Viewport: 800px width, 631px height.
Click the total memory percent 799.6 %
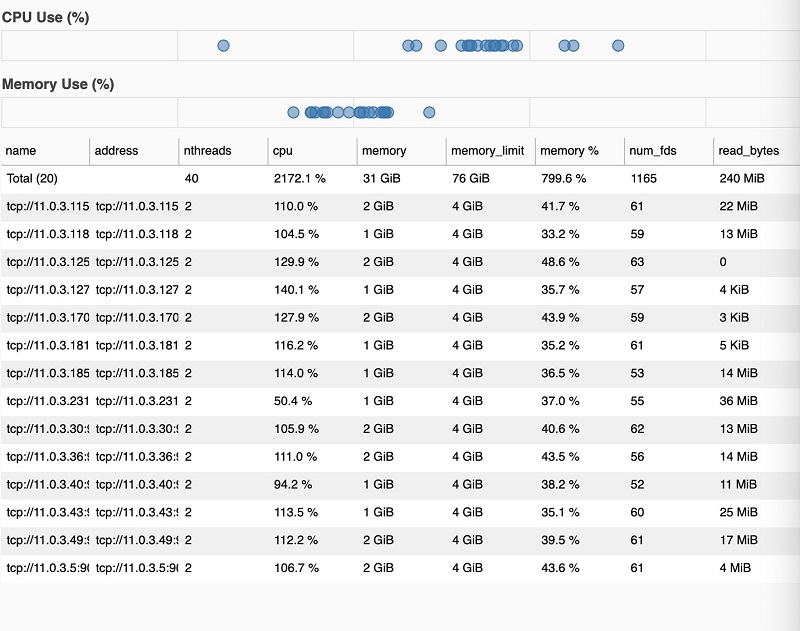click(564, 179)
